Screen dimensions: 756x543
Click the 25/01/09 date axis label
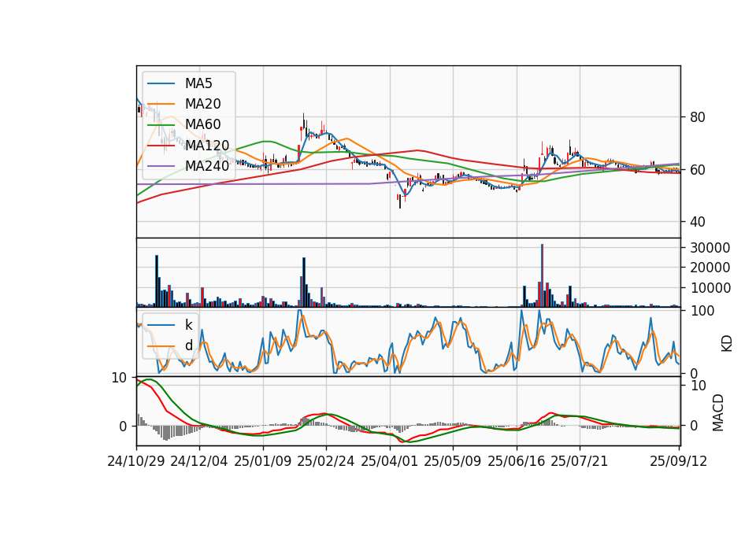click(x=263, y=461)
